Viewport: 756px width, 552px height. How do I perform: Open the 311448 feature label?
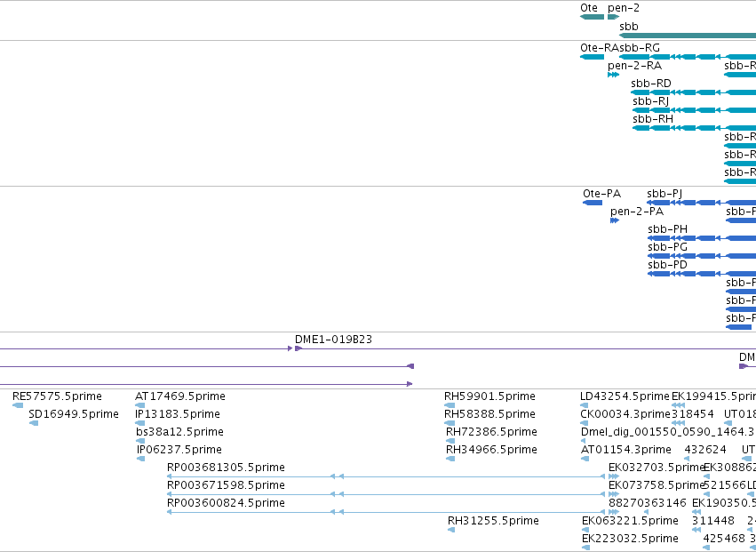coord(713,522)
